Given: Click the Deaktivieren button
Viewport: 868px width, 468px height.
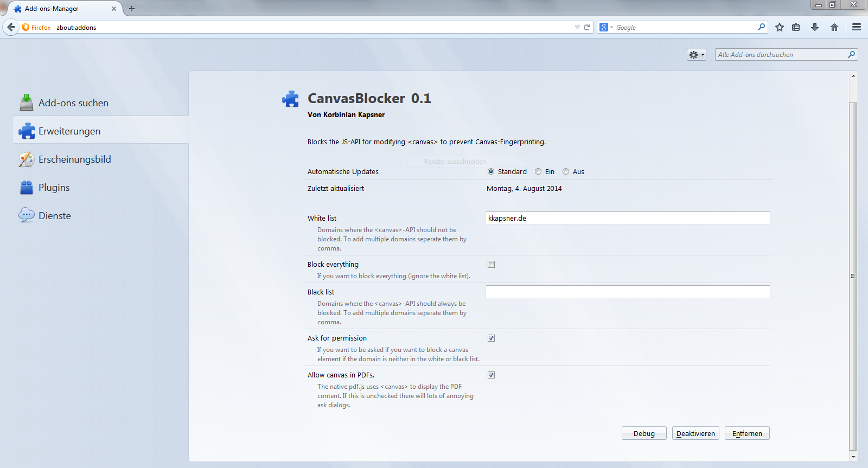Looking at the screenshot, I should pos(695,433).
